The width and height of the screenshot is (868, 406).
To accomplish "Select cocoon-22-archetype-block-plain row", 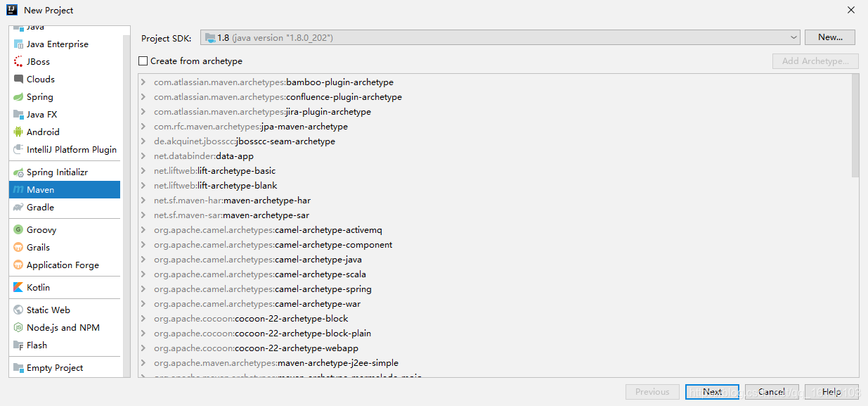I will (x=495, y=334).
